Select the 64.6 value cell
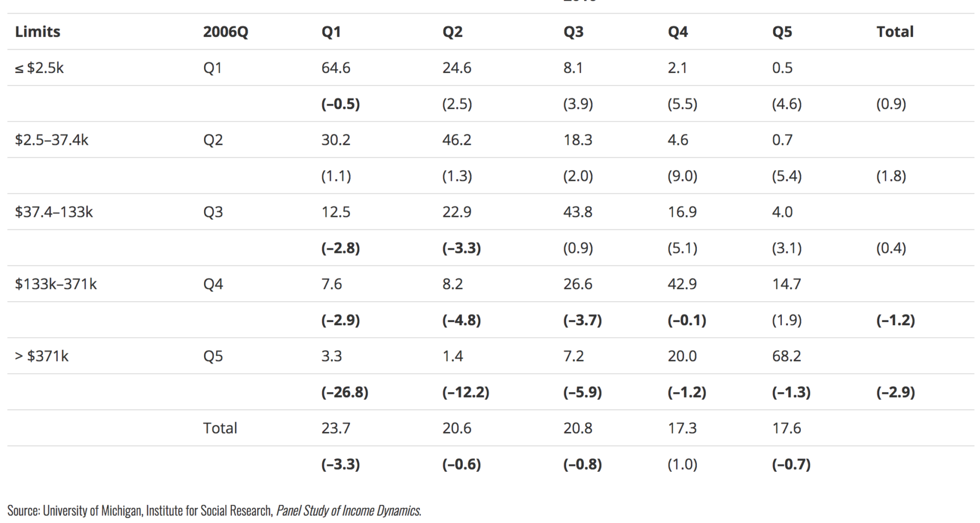Image resolution: width=980 pixels, height=523 pixels. (336, 68)
